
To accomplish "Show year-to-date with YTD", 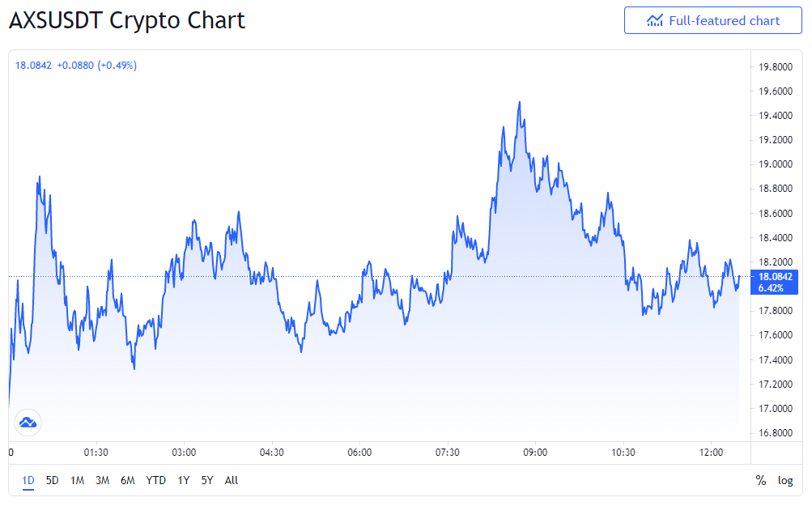I will pos(156,480).
